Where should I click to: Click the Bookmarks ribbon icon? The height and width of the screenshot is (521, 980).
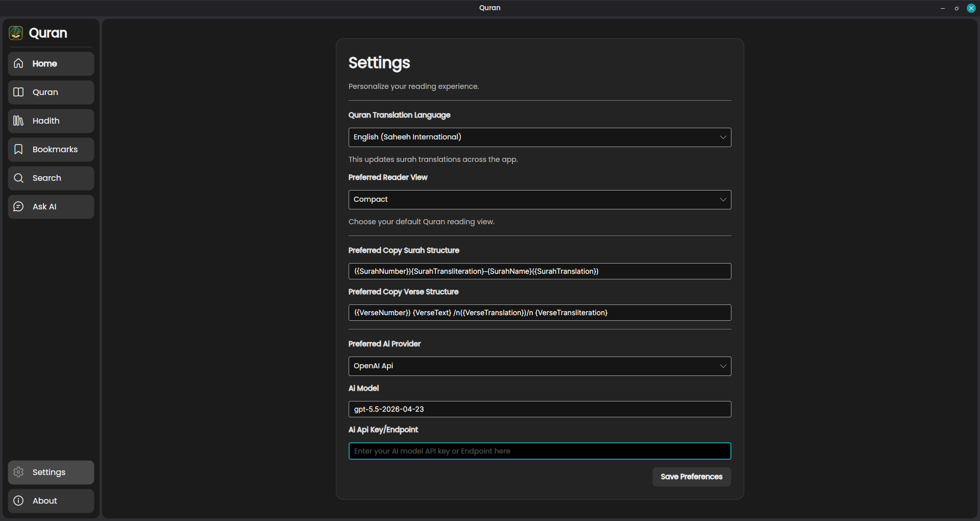click(18, 149)
